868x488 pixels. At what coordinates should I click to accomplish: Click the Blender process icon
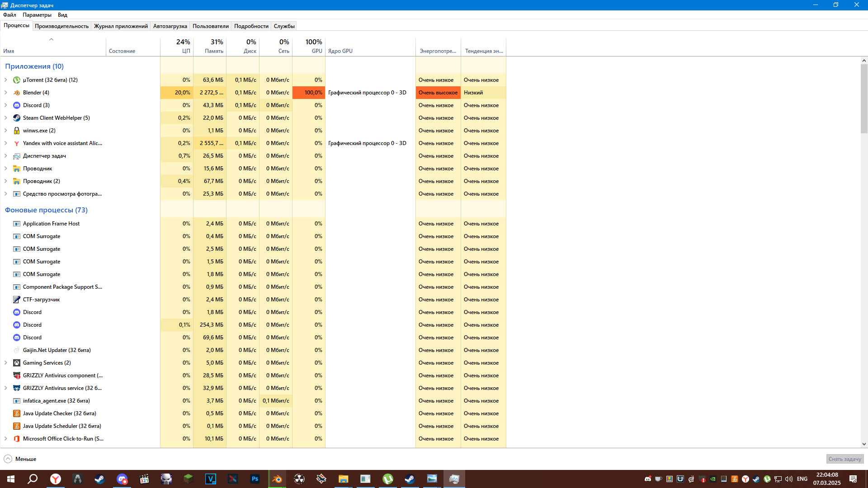17,93
